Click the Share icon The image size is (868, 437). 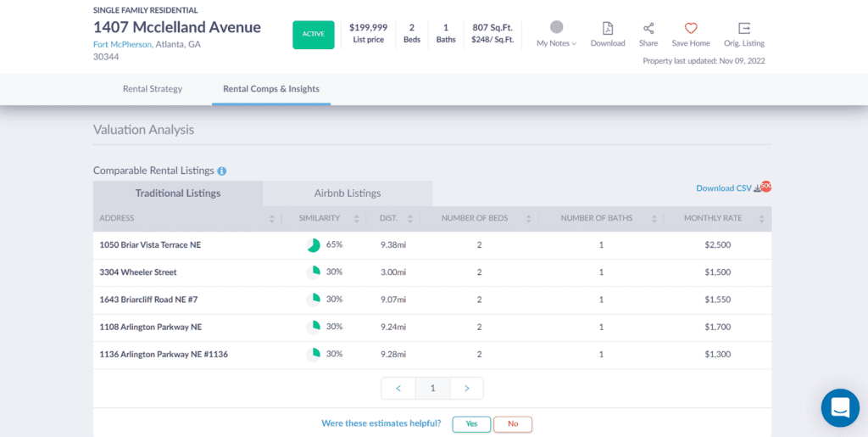pyautogui.click(x=648, y=28)
